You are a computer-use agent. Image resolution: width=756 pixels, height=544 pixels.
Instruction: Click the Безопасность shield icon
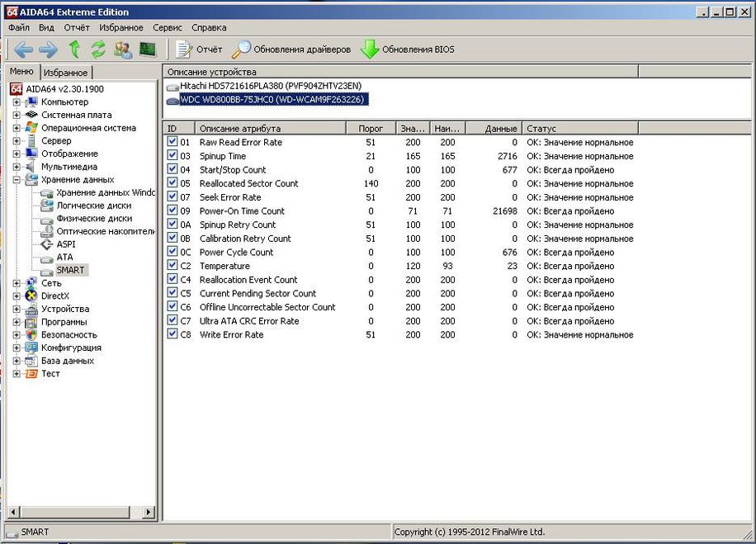click(x=31, y=334)
